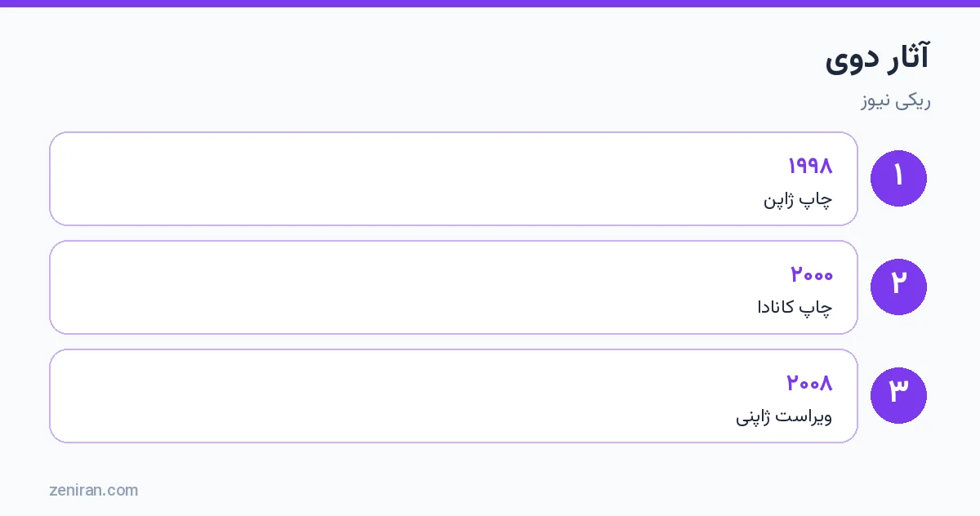Select the purple circle numbered ۲

click(x=898, y=287)
